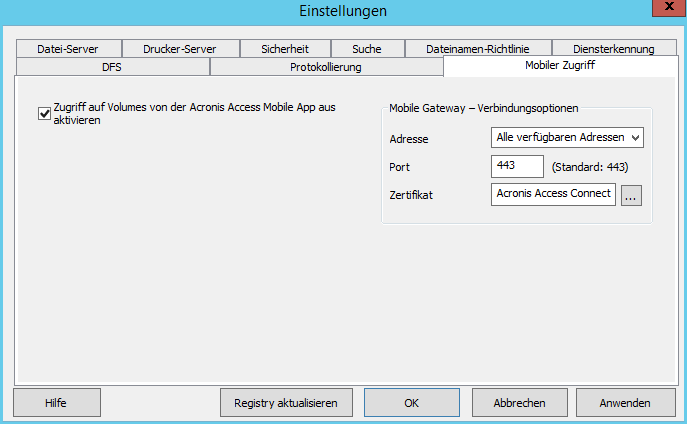Click the 'Adresse' label
The height and width of the screenshot is (424, 687).
(x=409, y=139)
